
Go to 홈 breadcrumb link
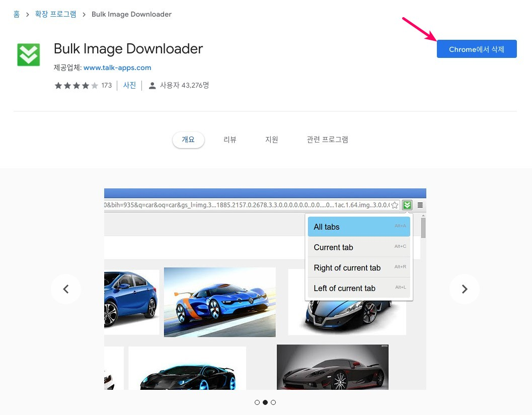click(17, 14)
